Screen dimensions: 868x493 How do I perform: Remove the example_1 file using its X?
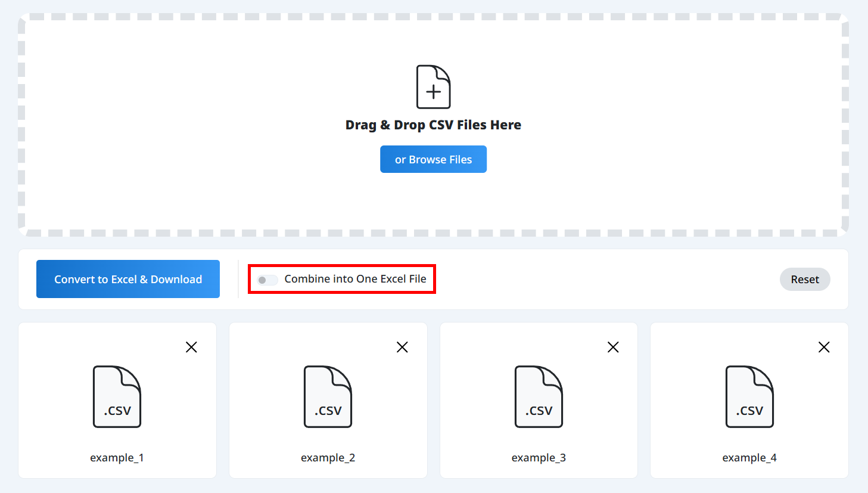pos(191,347)
